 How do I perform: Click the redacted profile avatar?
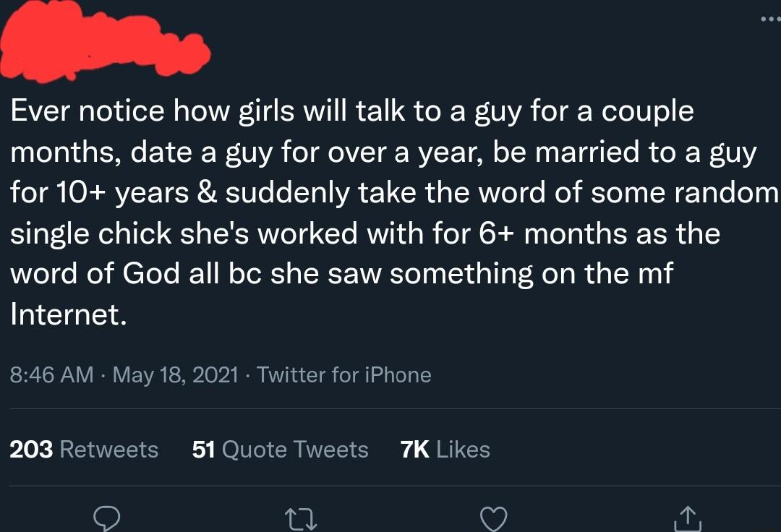[101, 40]
